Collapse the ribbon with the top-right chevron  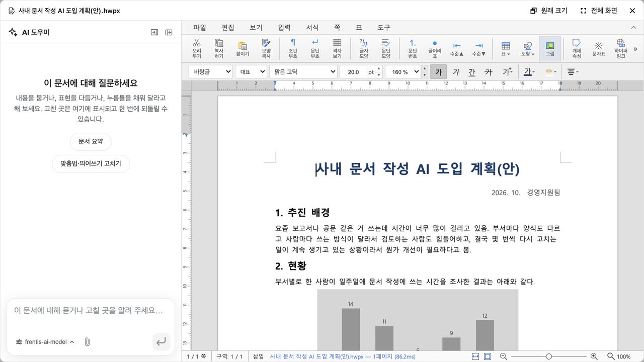(633, 27)
